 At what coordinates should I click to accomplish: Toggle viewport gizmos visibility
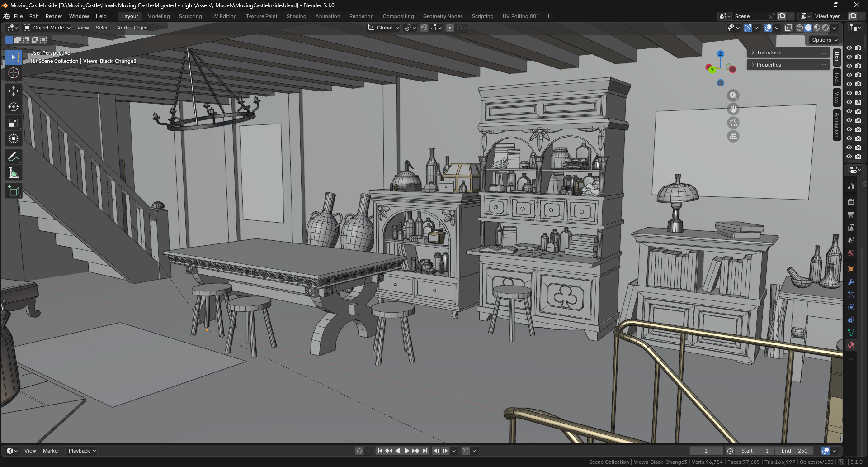pos(748,28)
